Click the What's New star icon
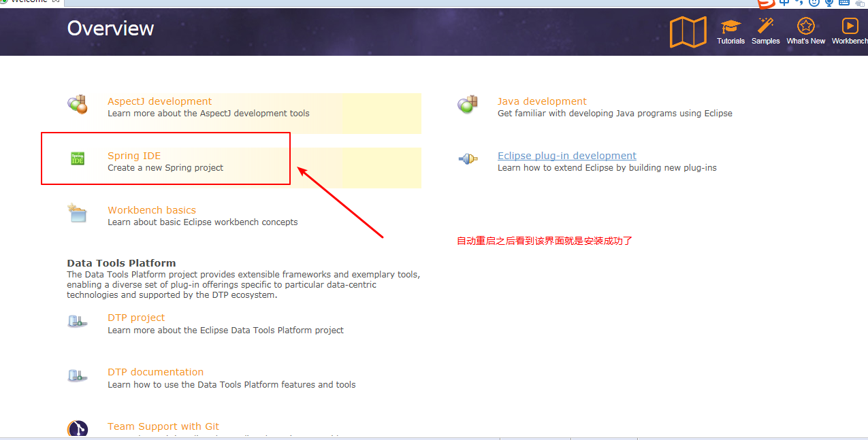 click(x=805, y=27)
